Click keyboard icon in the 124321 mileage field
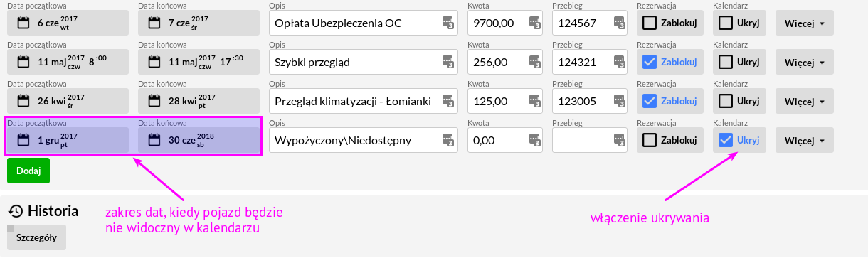Viewport: 868px width, 263px height. (x=619, y=62)
